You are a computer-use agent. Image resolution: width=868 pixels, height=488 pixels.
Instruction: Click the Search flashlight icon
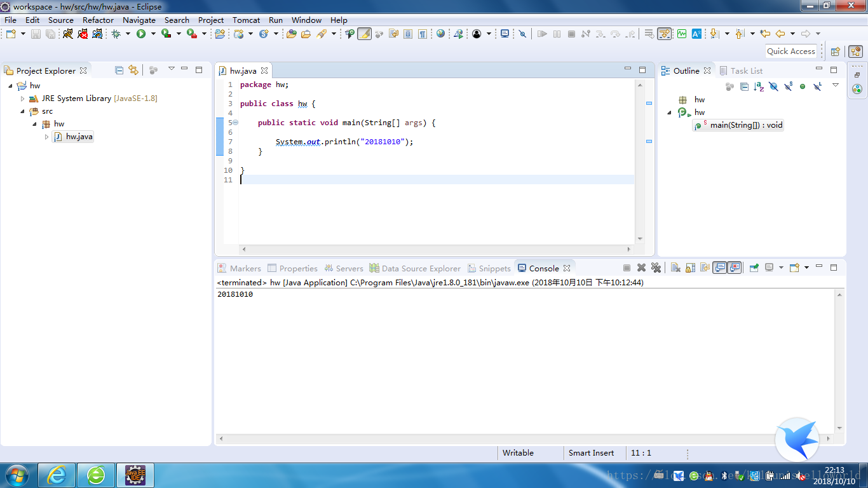click(x=322, y=34)
